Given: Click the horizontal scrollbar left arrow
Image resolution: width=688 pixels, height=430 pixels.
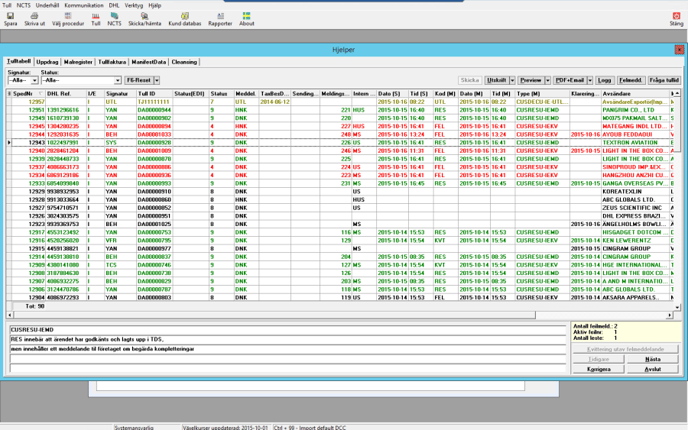Looking at the screenshot, I should (10, 315).
